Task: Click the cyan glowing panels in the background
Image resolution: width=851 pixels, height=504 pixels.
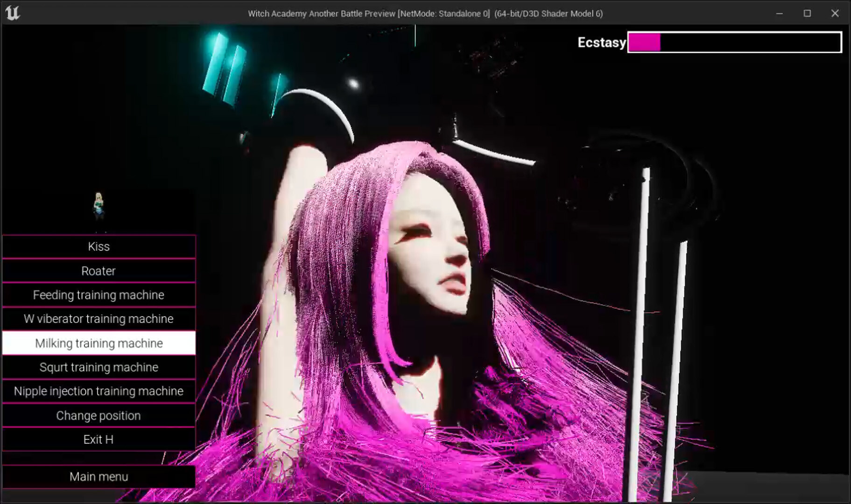Action: (225, 68)
